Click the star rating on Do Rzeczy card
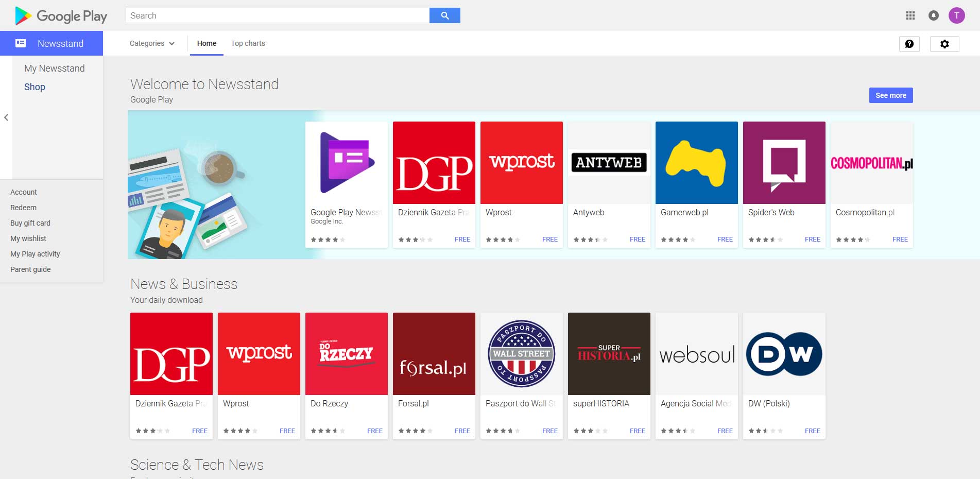 coord(328,431)
